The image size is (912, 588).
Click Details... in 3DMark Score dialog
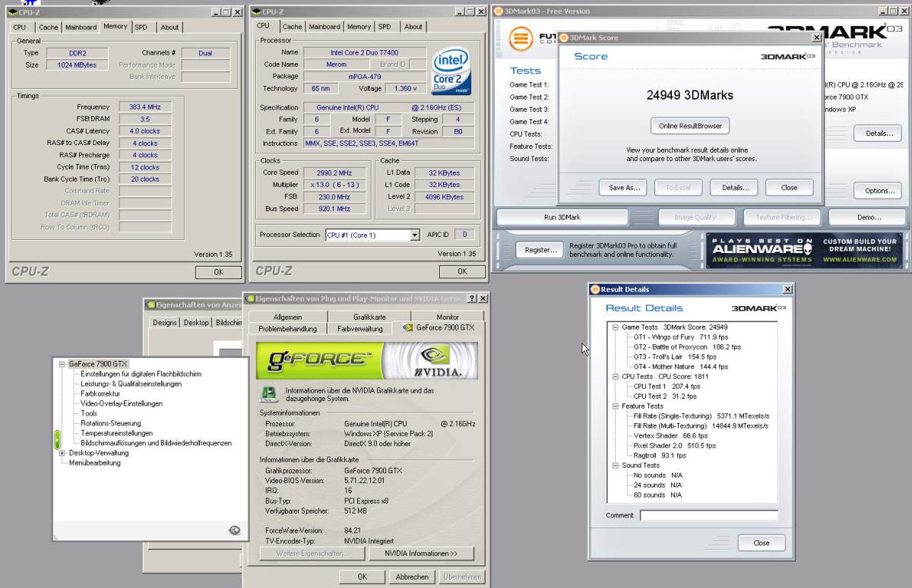[x=735, y=188]
